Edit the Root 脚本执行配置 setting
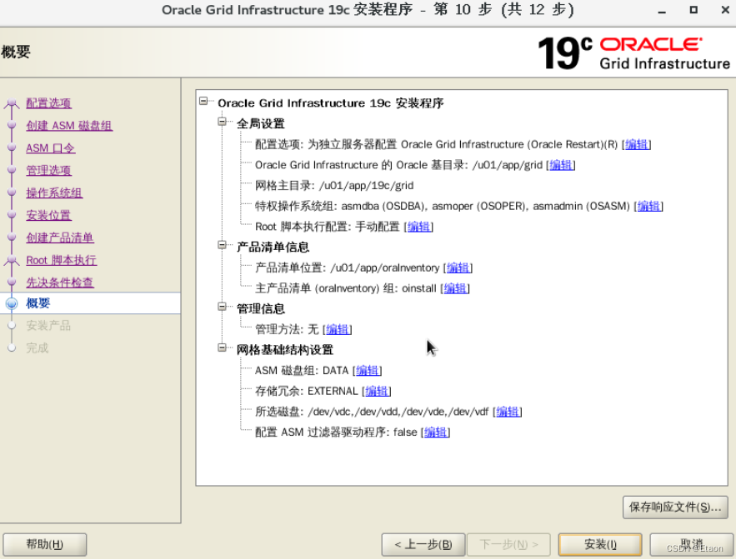 pyautogui.click(x=418, y=227)
